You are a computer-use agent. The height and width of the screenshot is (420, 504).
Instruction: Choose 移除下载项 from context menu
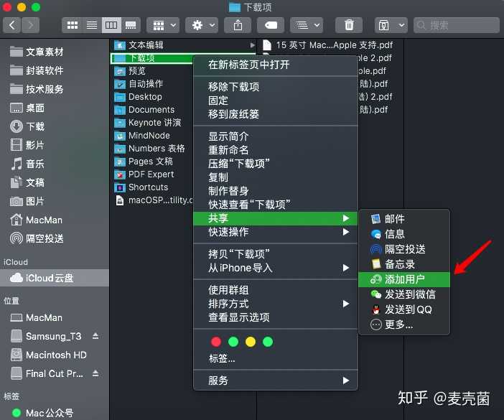276,87
